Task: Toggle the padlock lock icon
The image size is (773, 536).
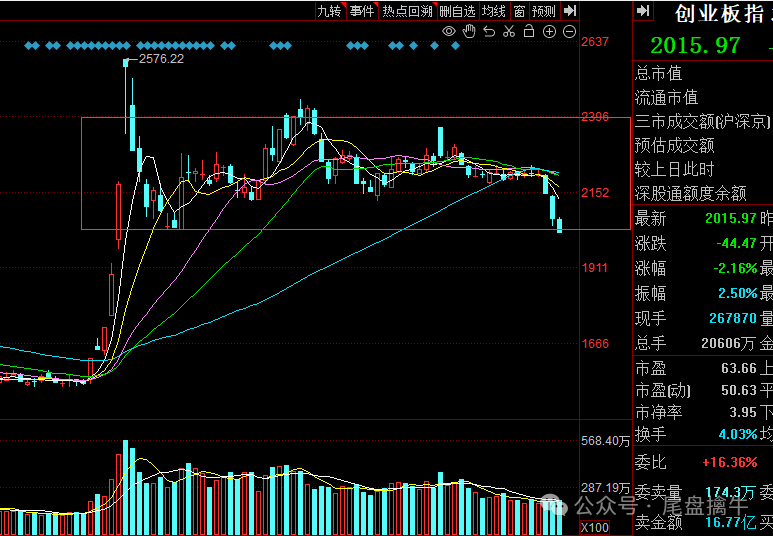Action: point(529,31)
